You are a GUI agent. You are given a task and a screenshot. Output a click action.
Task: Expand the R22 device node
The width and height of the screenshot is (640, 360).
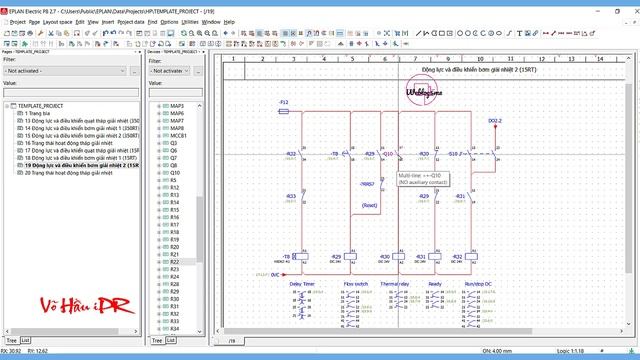pos(159,262)
